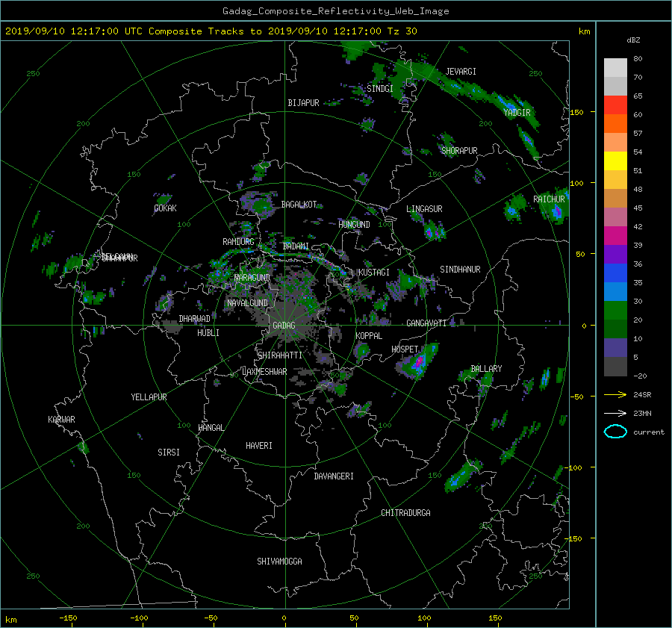Image resolution: width=672 pixels, height=628 pixels.
Task: Click the cyan 'current' ellipse legend symbol
Action: [615, 432]
